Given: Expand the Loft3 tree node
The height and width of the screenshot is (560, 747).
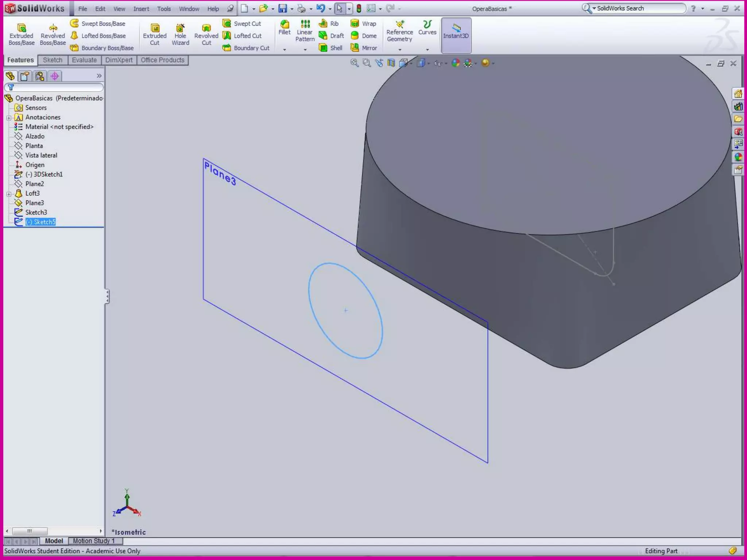Looking at the screenshot, I should [9, 194].
